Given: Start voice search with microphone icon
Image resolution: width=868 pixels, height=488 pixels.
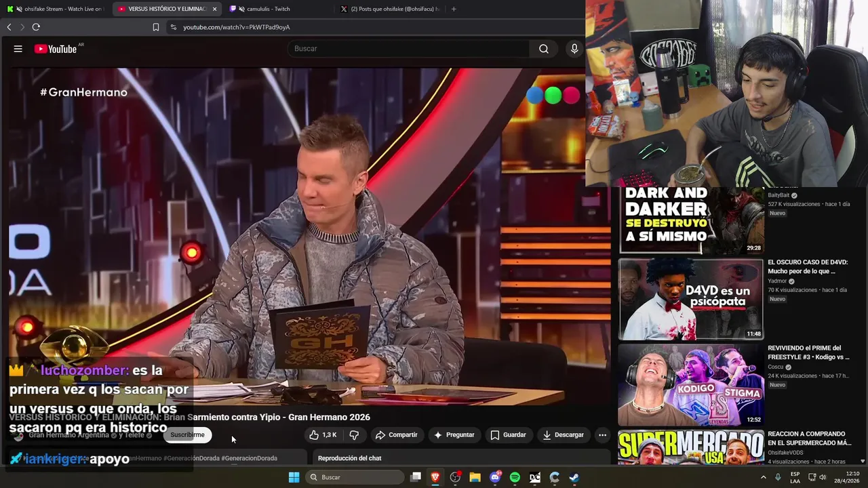Looking at the screenshot, I should (x=574, y=49).
